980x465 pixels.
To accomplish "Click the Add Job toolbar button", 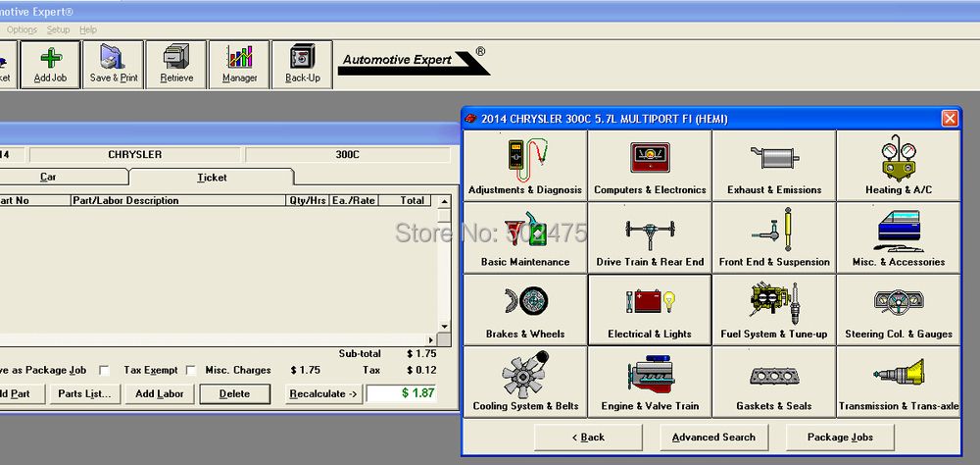I will [x=51, y=65].
